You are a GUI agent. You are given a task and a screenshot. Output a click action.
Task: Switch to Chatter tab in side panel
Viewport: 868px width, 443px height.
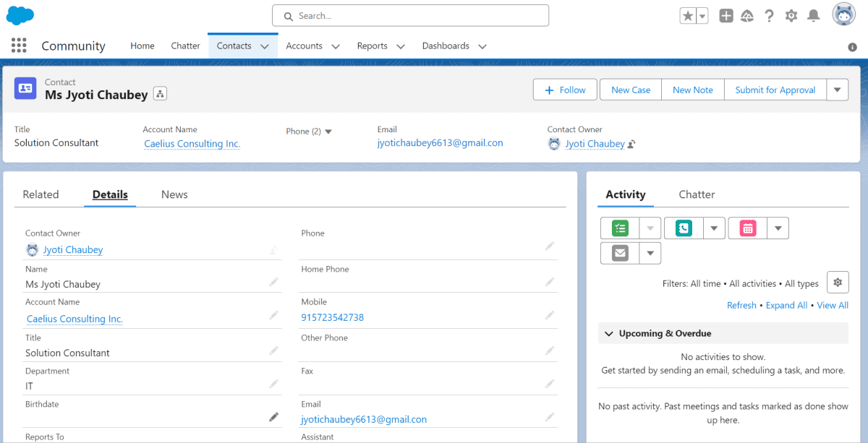(697, 194)
